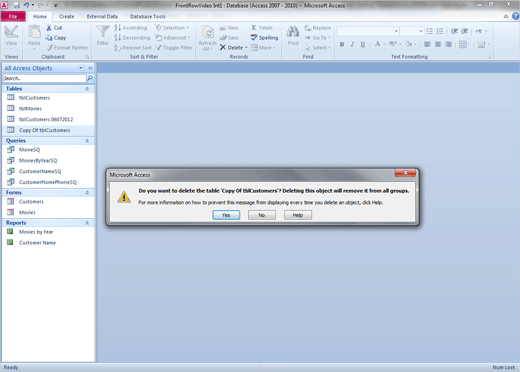Open the font name combo box
Image resolution: width=520 pixels, height=372 pixels.
pos(368,31)
